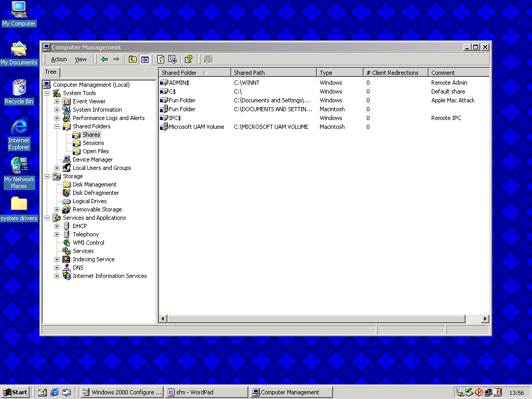Click the ADMIN$ share row icon

164,83
